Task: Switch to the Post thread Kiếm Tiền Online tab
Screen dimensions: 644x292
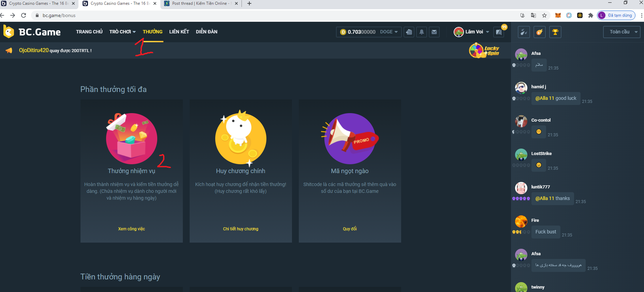Action: click(x=201, y=3)
